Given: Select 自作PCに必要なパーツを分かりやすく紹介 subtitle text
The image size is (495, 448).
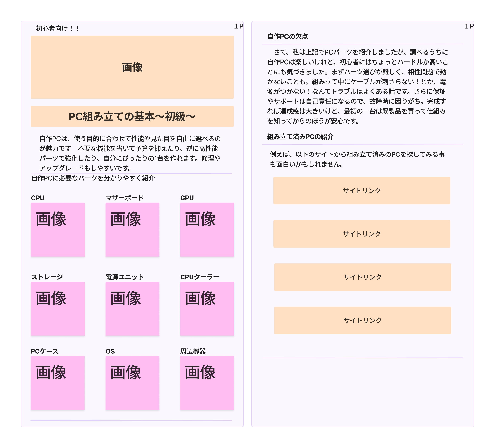Looking at the screenshot, I should pos(93,178).
